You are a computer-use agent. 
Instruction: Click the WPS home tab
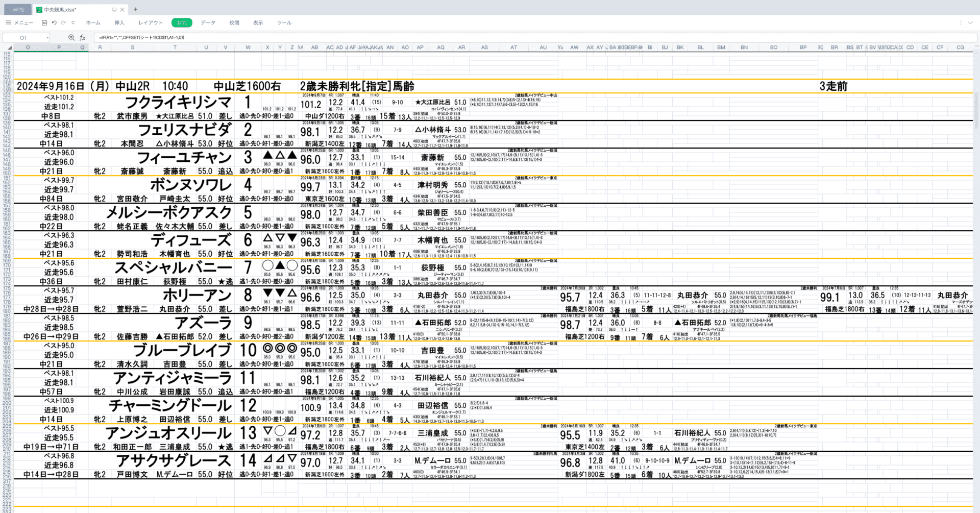point(18,10)
